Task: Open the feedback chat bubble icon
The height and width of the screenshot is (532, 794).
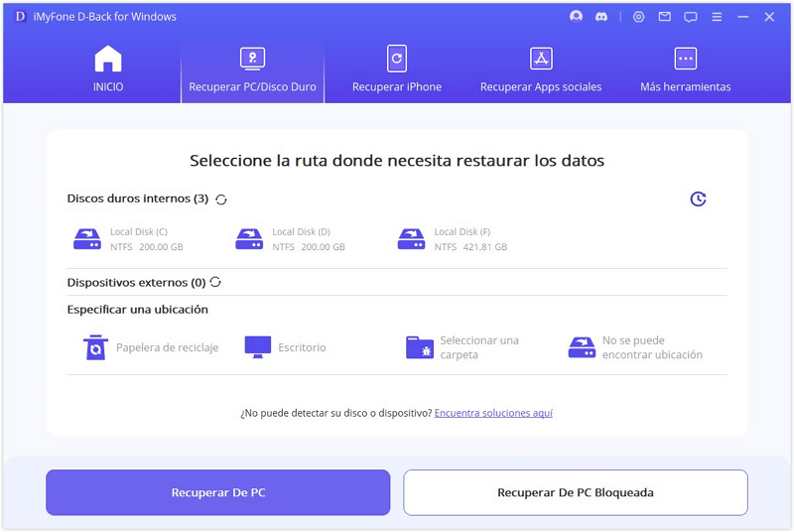Action: pyautogui.click(x=691, y=17)
